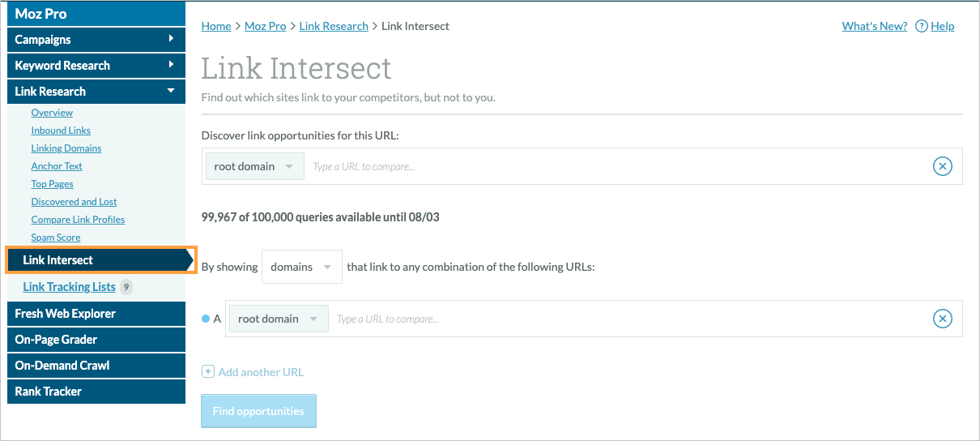980x441 pixels.
Task: Click the Find opportunities button
Action: tap(258, 411)
